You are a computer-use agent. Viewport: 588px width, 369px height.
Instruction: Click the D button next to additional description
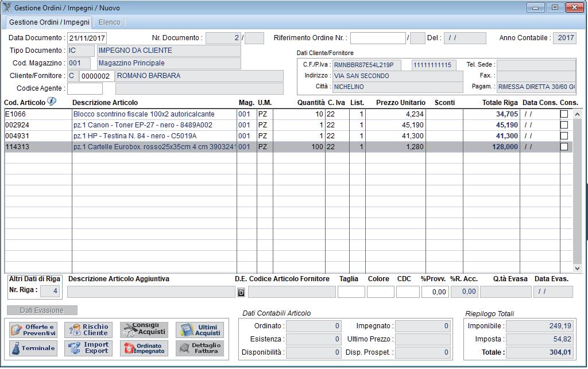coord(241,293)
